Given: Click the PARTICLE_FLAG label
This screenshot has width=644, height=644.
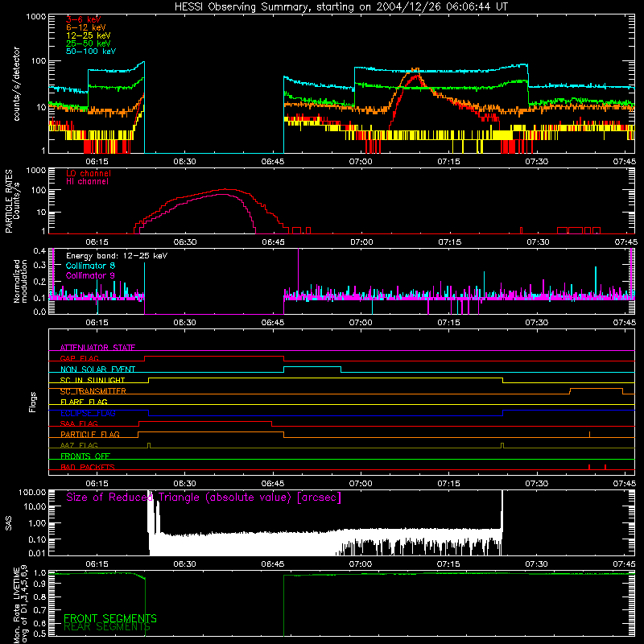Looking at the screenshot, I should [90, 434].
